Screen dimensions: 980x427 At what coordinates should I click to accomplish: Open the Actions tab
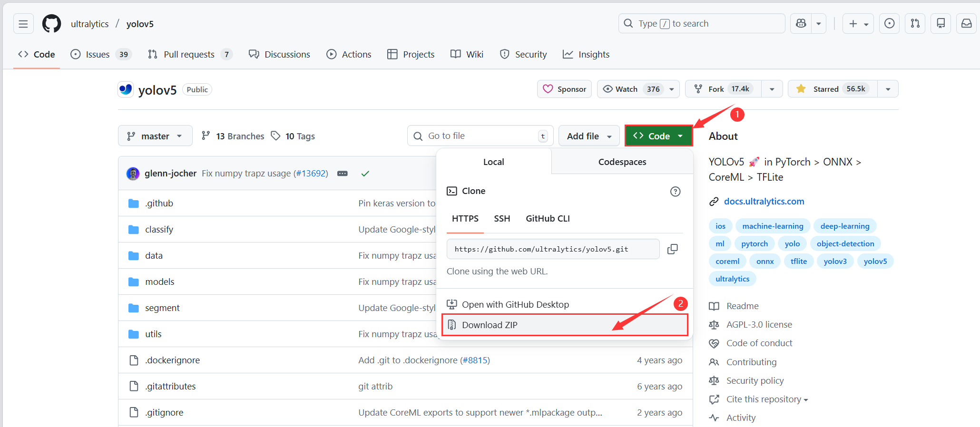[x=349, y=54]
